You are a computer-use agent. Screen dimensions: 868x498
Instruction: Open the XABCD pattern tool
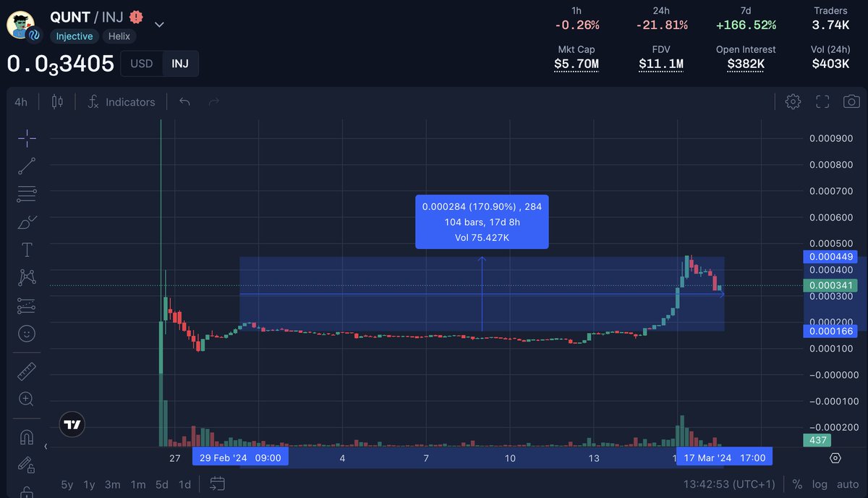point(26,277)
